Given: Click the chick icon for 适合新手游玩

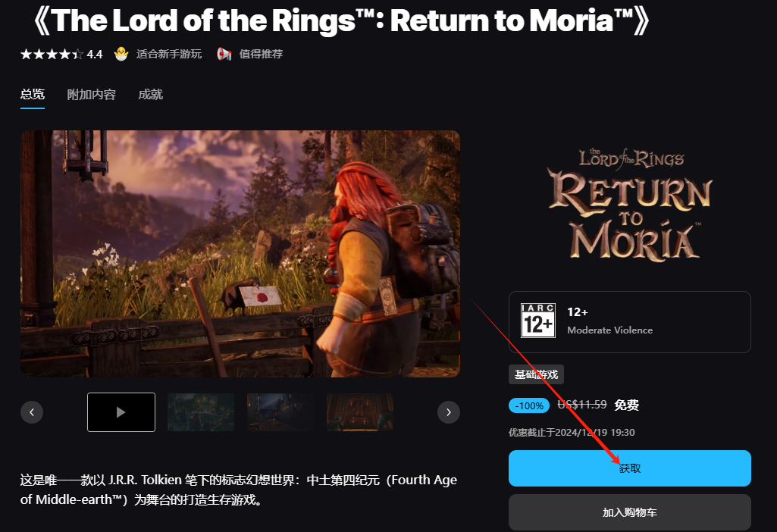Looking at the screenshot, I should click(121, 54).
